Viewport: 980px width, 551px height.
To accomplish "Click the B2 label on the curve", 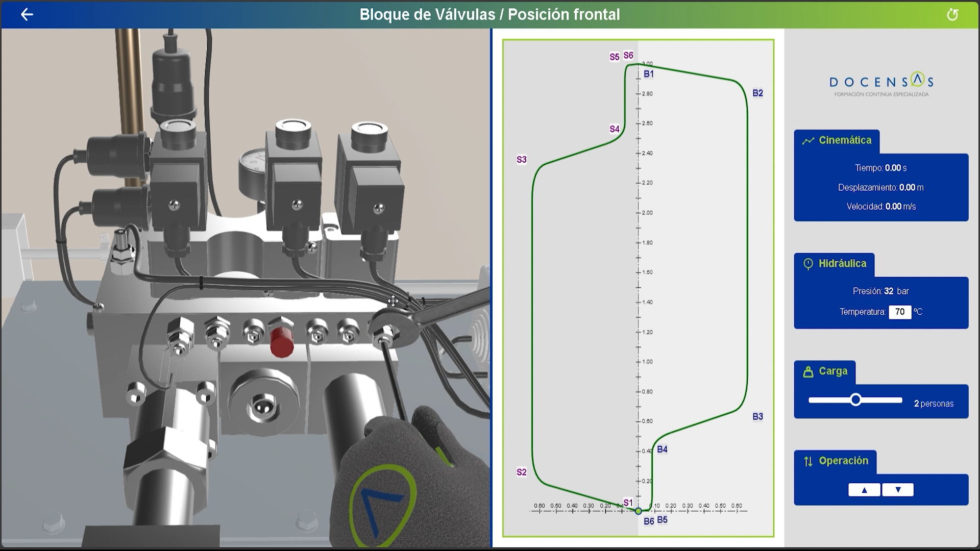I will (x=757, y=93).
